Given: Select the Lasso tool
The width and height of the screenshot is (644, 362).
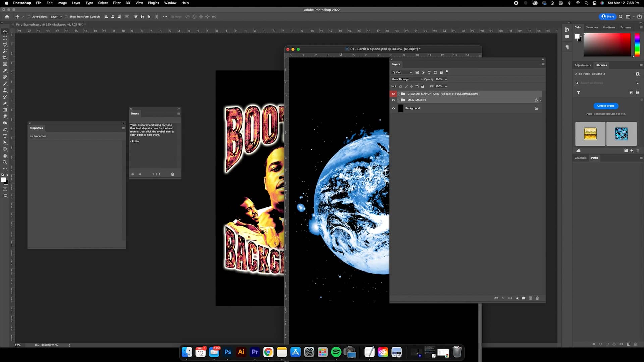Looking at the screenshot, I should (x=5, y=44).
